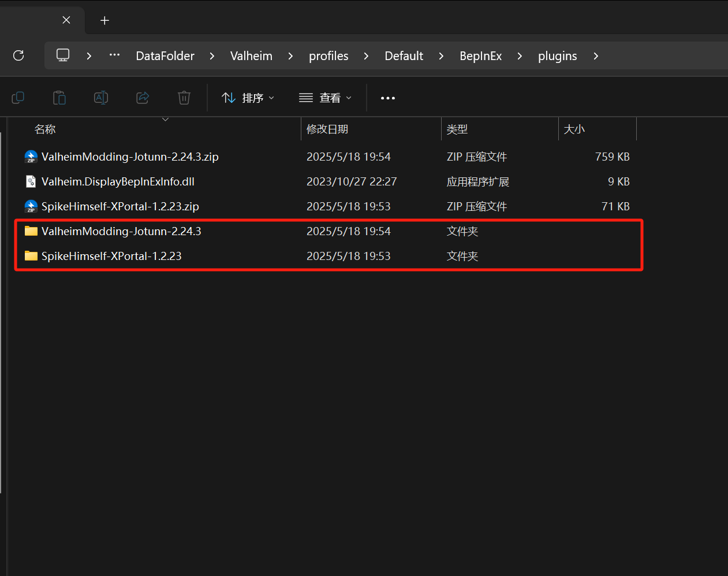Open the 查看 view dropdown
Viewport: 728px width, 576px height.
pyautogui.click(x=325, y=98)
